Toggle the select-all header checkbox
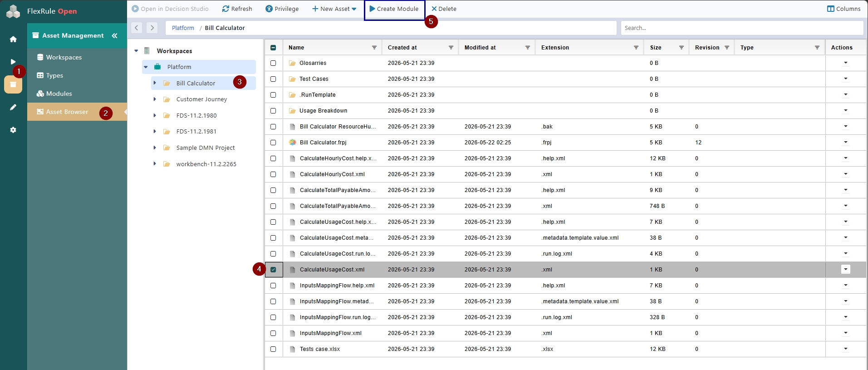This screenshot has width=868, height=370. pyautogui.click(x=273, y=48)
